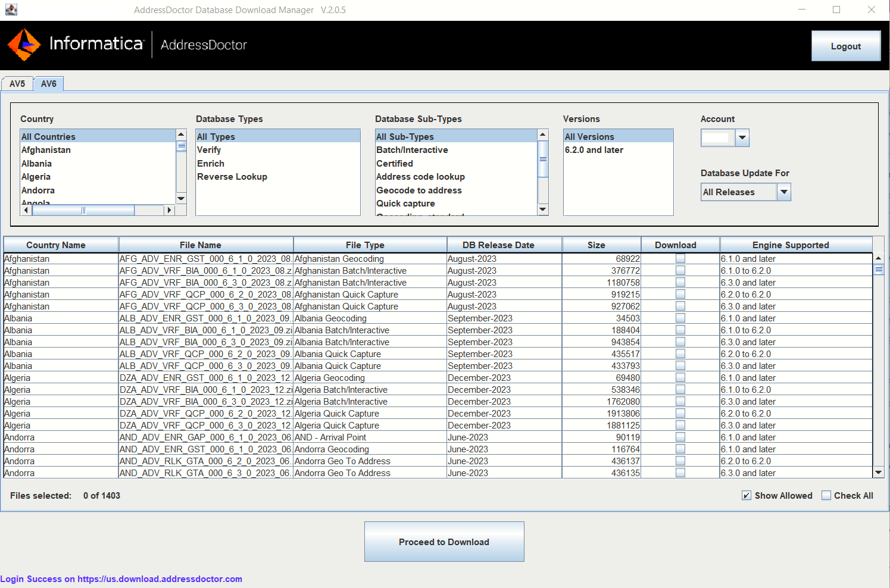The width and height of the screenshot is (890, 588).
Task: Check download box for Andorra Geocoding row
Action: click(680, 449)
